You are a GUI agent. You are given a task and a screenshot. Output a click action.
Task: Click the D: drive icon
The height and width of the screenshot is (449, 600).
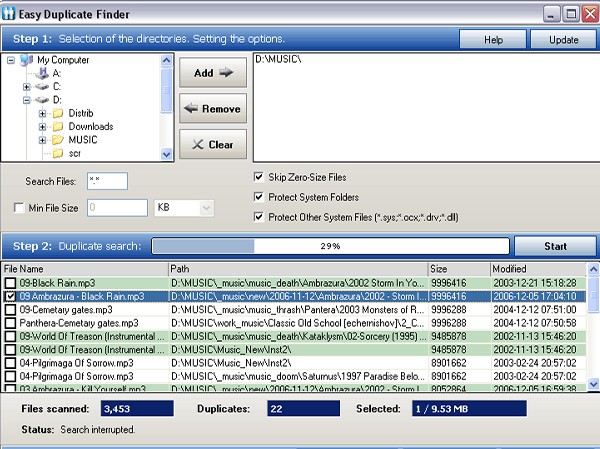coord(42,100)
